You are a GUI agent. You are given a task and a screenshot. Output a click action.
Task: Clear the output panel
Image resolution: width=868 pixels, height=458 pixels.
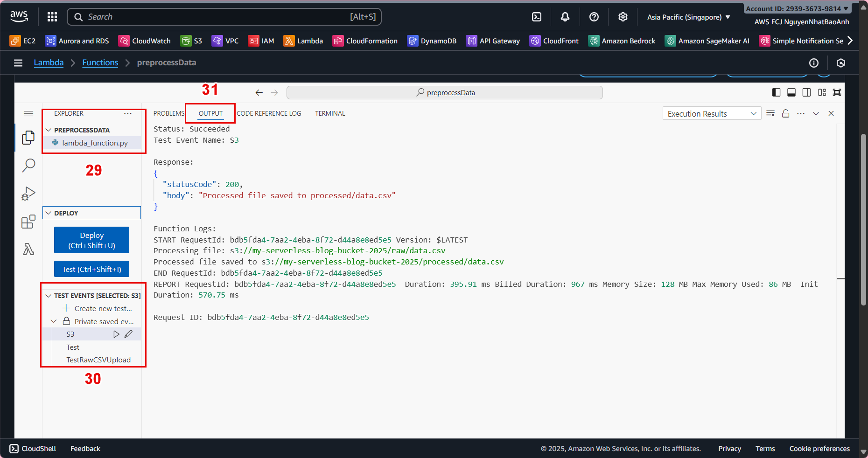click(770, 113)
